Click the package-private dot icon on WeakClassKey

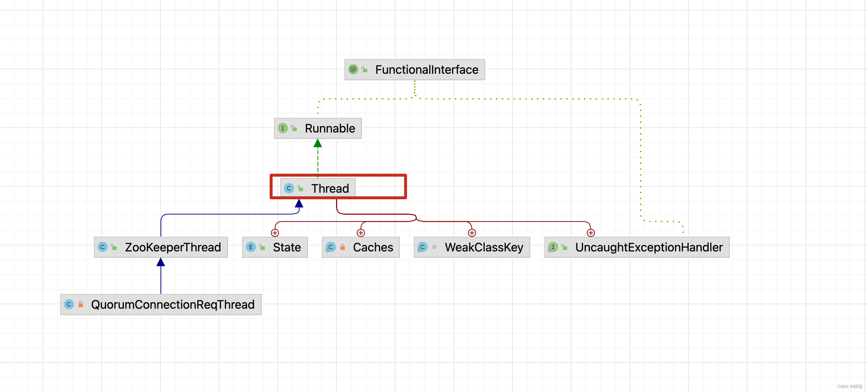coord(434,247)
